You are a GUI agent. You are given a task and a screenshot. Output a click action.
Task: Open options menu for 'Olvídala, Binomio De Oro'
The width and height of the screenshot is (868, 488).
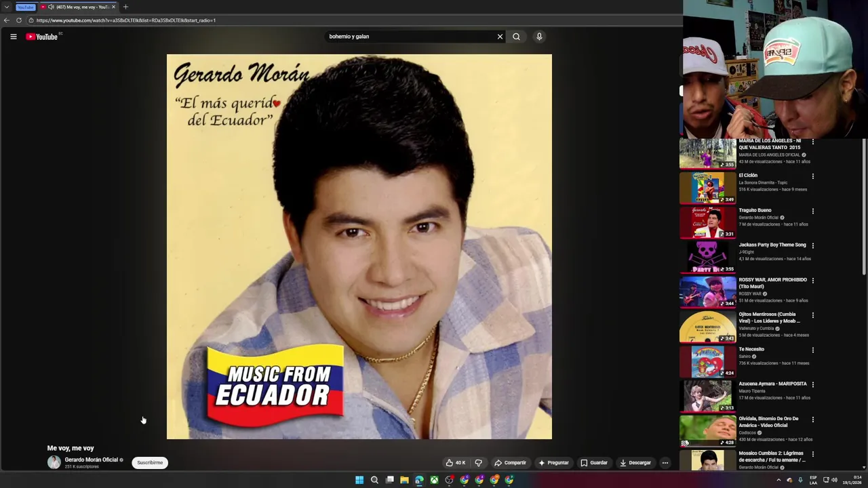click(813, 420)
